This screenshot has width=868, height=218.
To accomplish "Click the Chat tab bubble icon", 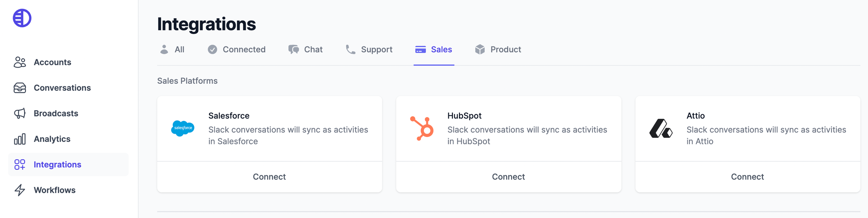I will coord(294,49).
